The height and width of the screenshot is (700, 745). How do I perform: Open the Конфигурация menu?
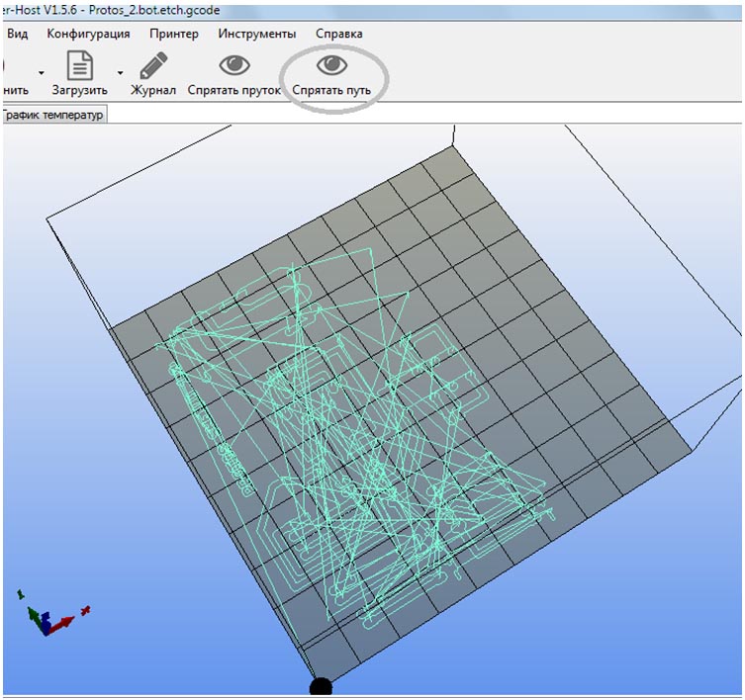[x=88, y=34]
